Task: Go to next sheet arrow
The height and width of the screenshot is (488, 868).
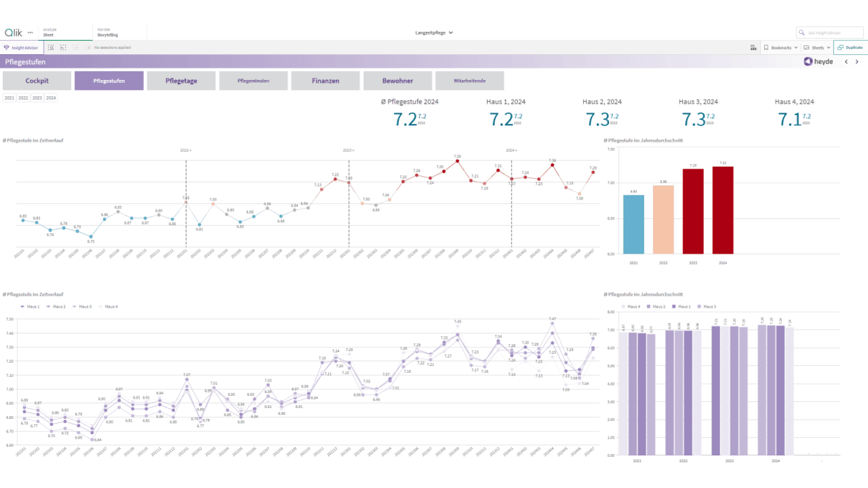Action: (x=857, y=62)
